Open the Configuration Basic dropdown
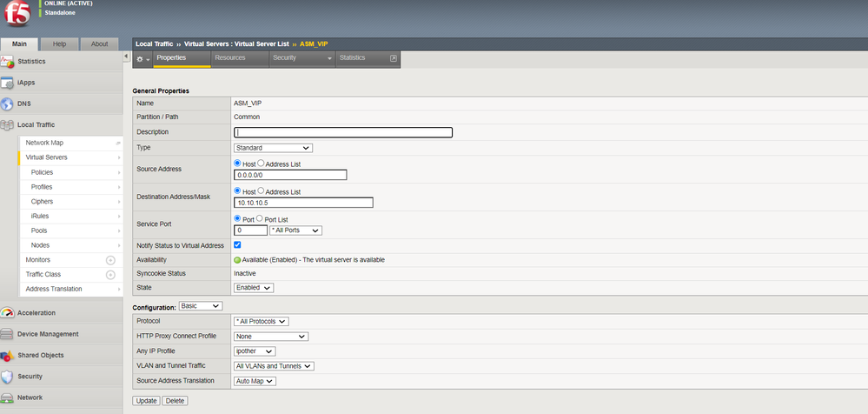 pyautogui.click(x=201, y=306)
